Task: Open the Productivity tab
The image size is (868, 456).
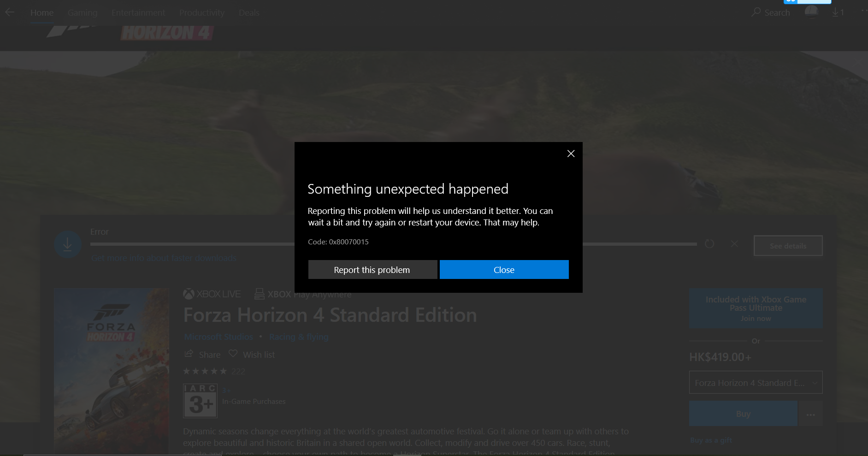Action: tap(202, 13)
